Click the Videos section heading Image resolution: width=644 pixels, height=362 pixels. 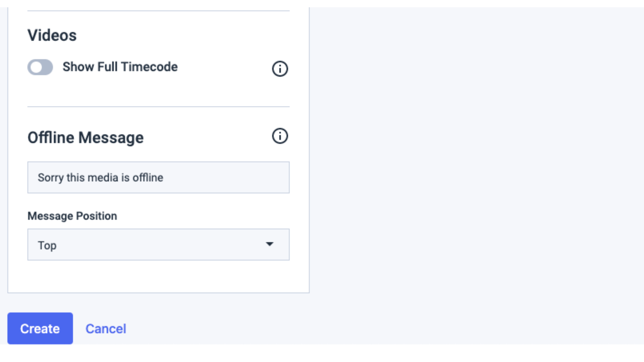[x=52, y=35]
